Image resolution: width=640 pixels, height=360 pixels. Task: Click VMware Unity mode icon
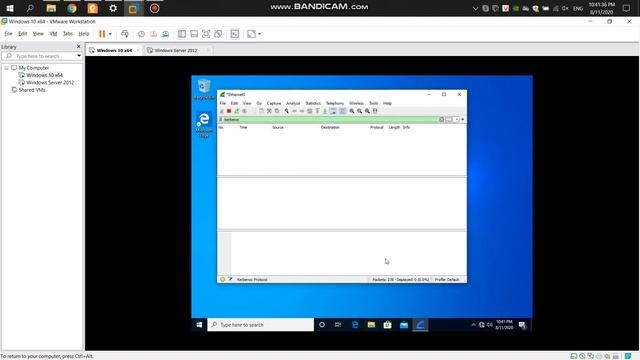[218, 34]
